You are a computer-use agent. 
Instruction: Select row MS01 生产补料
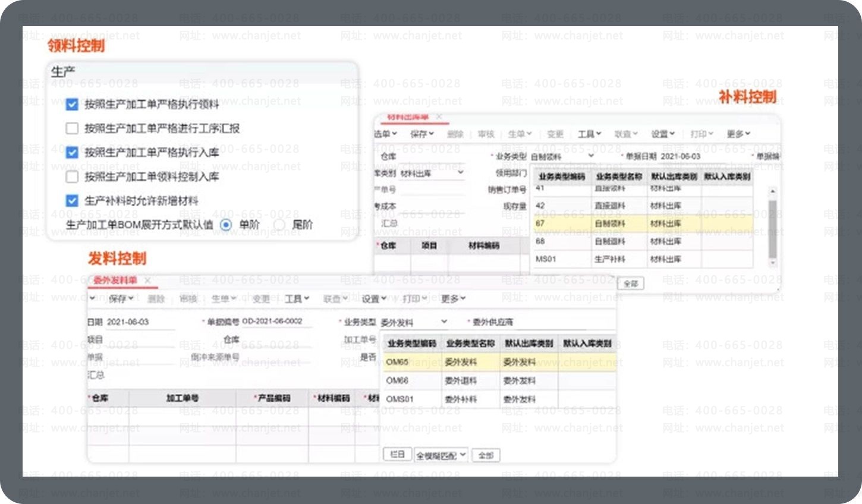[x=643, y=259]
